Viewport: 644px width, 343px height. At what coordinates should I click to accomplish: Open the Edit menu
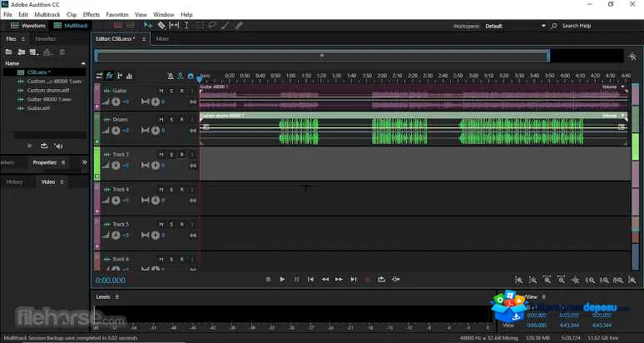[x=23, y=14]
